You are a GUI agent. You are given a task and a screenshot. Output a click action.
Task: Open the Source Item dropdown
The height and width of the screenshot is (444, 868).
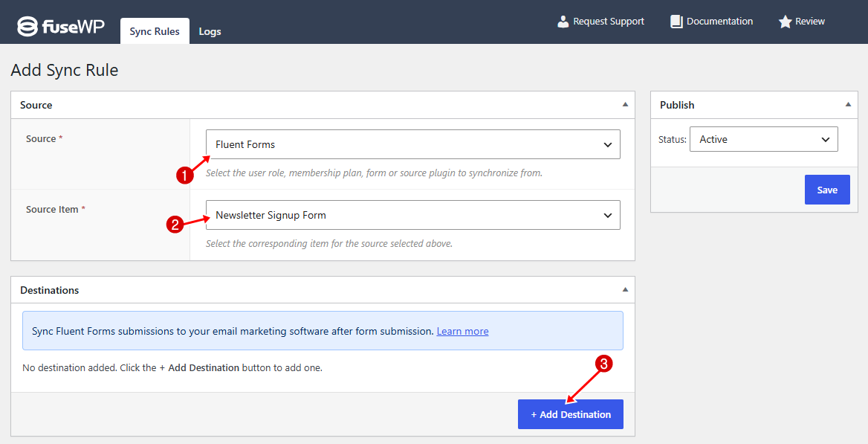[x=413, y=215]
